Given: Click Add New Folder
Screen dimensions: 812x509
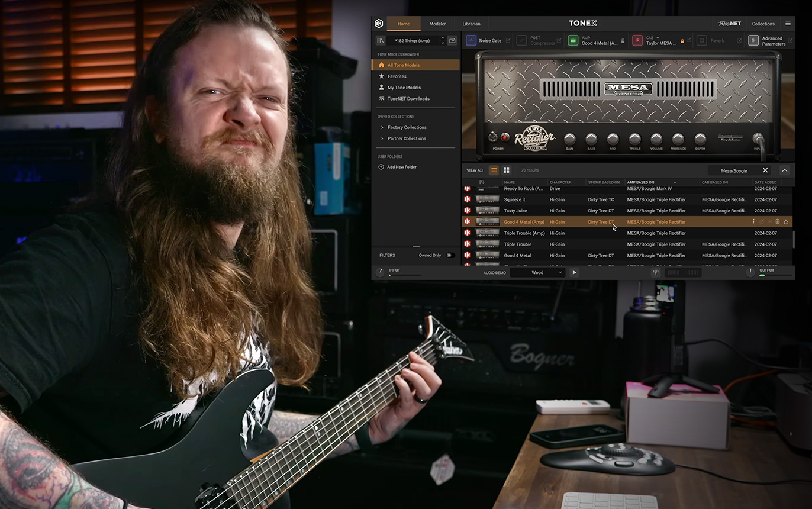Looking at the screenshot, I should click(x=401, y=167).
